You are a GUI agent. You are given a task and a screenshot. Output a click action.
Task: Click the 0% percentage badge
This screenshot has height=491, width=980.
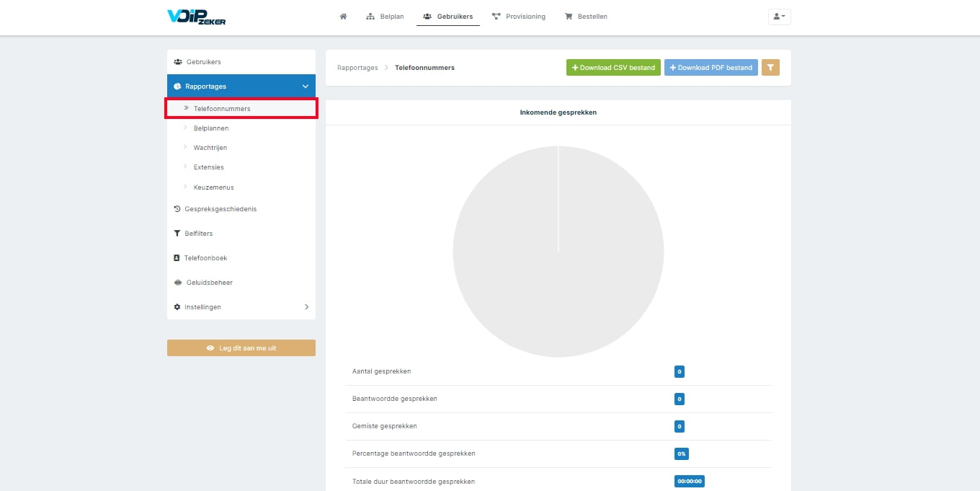point(682,454)
